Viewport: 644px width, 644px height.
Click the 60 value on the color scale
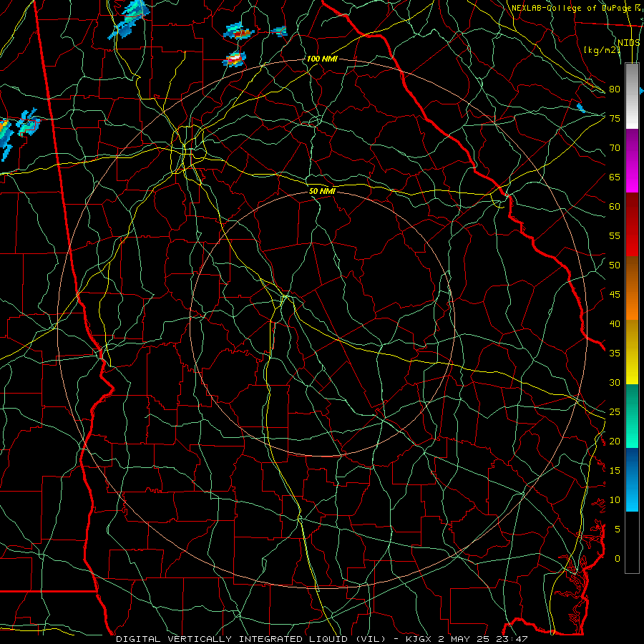pyautogui.click(x=615, y=207)
